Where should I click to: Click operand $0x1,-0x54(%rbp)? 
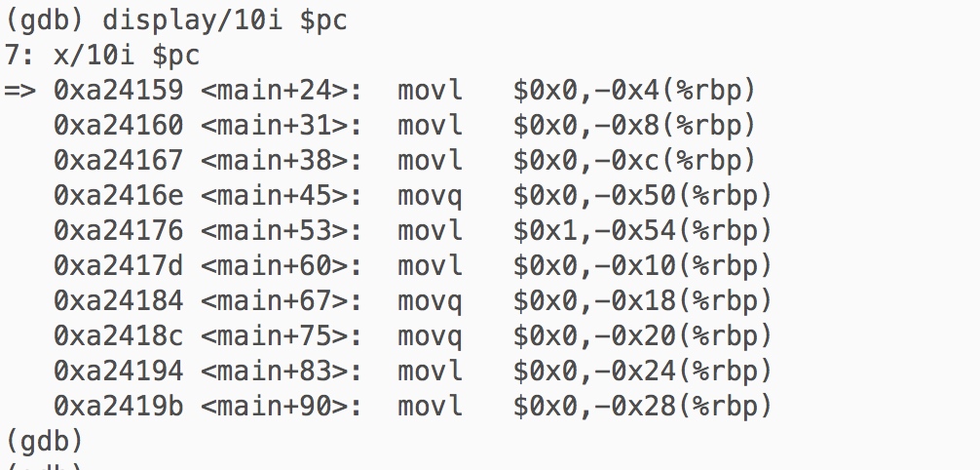(x=642, y=231)
